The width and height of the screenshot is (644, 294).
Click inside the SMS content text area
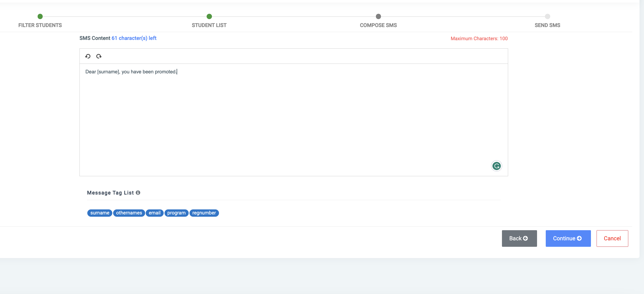click(x=294, y=120)
